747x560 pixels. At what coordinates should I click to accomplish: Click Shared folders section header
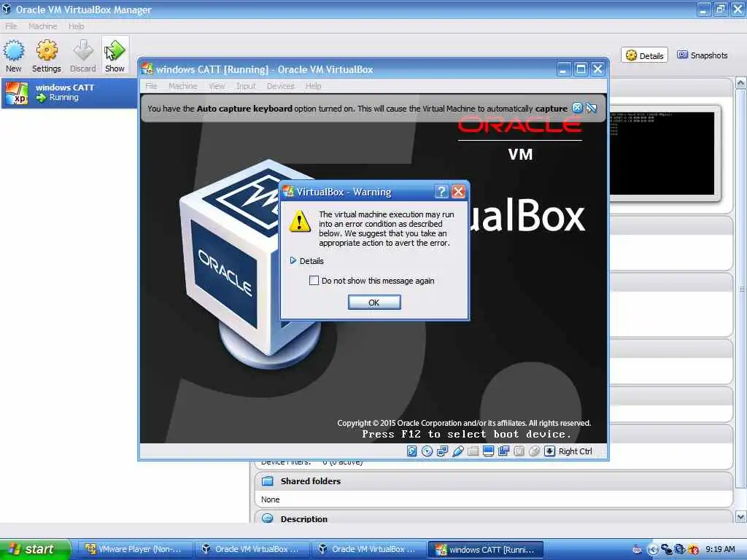pos(494,481)
